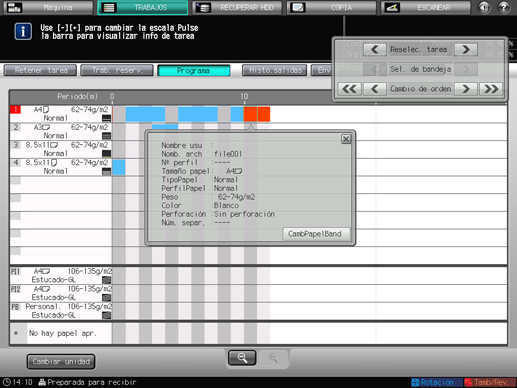517x388 pixels.
Task: Open the Máquina tab
Action: coord(48,7)
